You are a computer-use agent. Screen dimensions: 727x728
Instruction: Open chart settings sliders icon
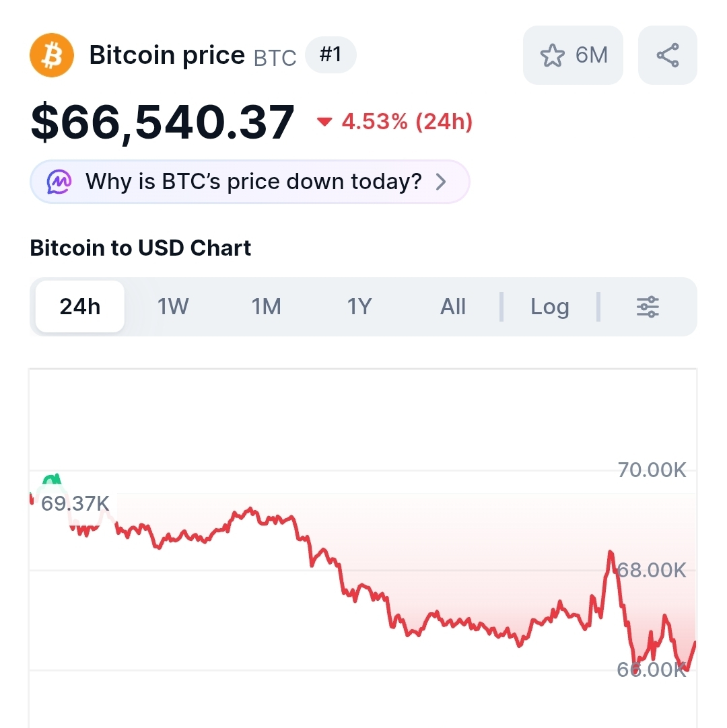(648, 307)
